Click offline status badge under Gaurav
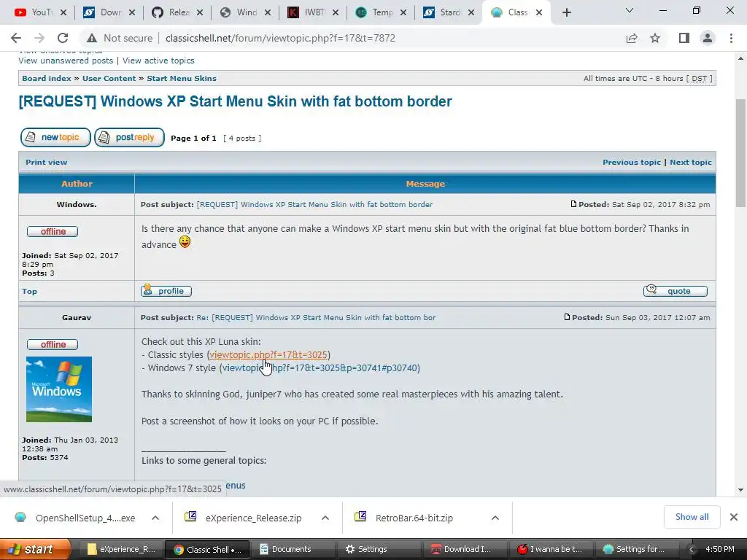This screenshot has width=747, height=560. tap(53, 344)
